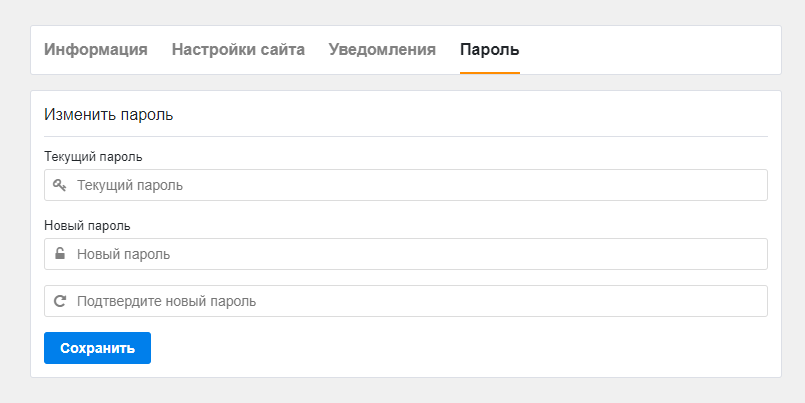Go to the Уведомления tab
Viewport: 805px width, 403px height.
(382, 49)
